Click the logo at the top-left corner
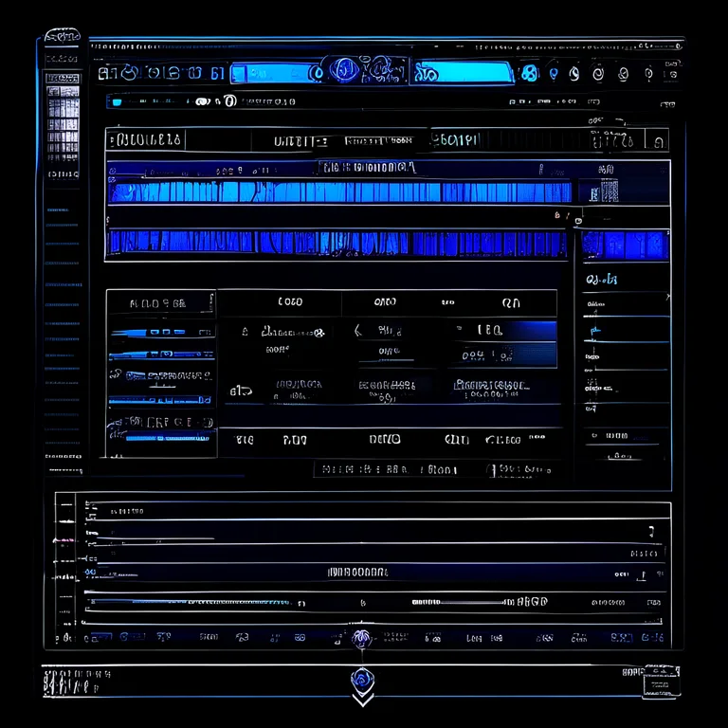Image resolution: width=728 pixels, height=728 pixels. [63, 36]
